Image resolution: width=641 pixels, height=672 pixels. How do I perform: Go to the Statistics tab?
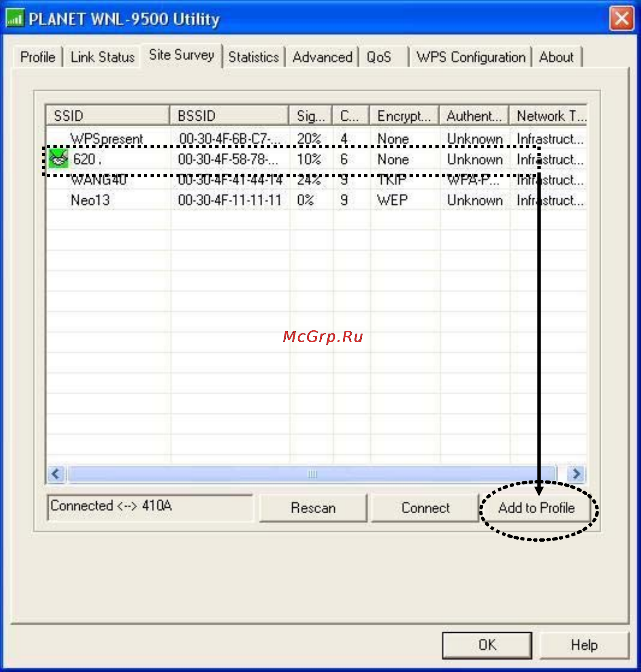click(254, 57)
